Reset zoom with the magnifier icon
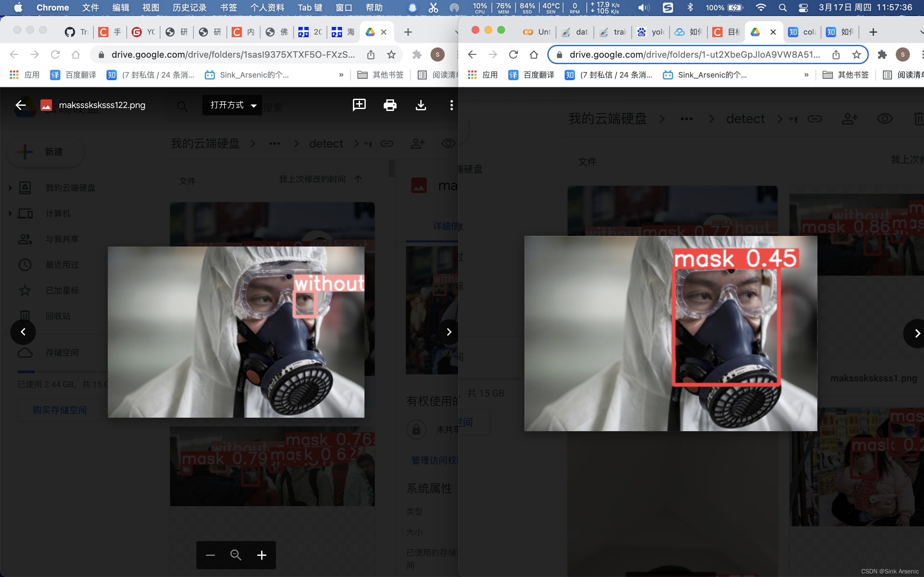 tap(236, 555)
